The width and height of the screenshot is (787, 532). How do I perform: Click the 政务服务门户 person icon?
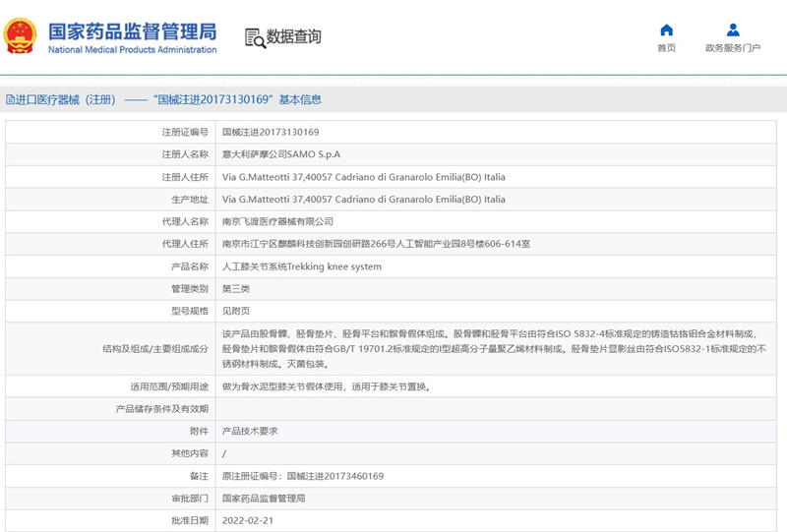pos(733,30)
